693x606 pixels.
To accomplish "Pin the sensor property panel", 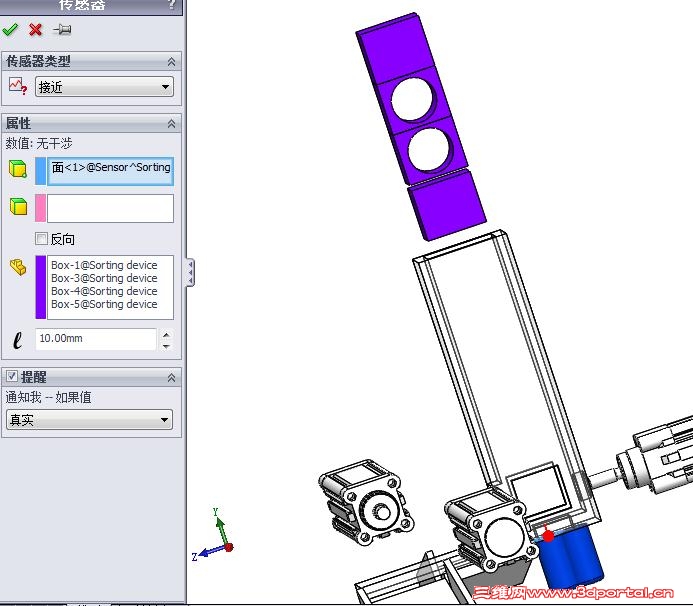I will click(61, 30).
